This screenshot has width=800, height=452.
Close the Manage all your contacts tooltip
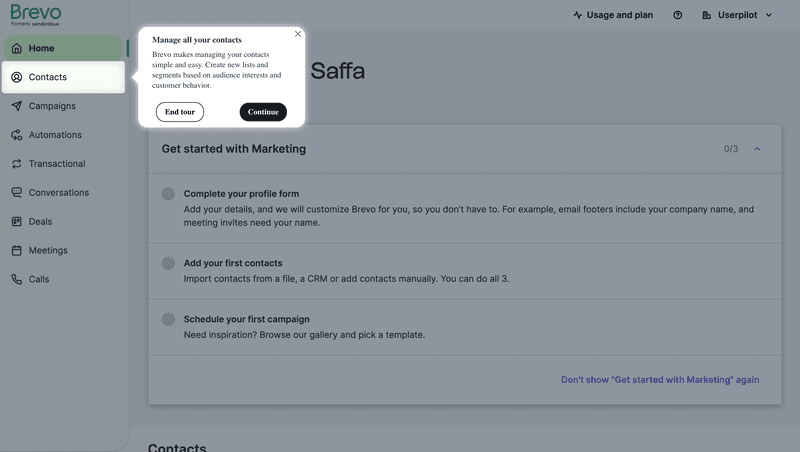coord(298,34)
